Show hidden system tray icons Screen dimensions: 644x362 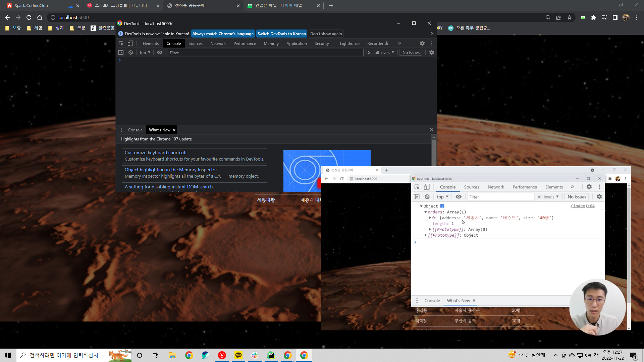click(556, 355)
